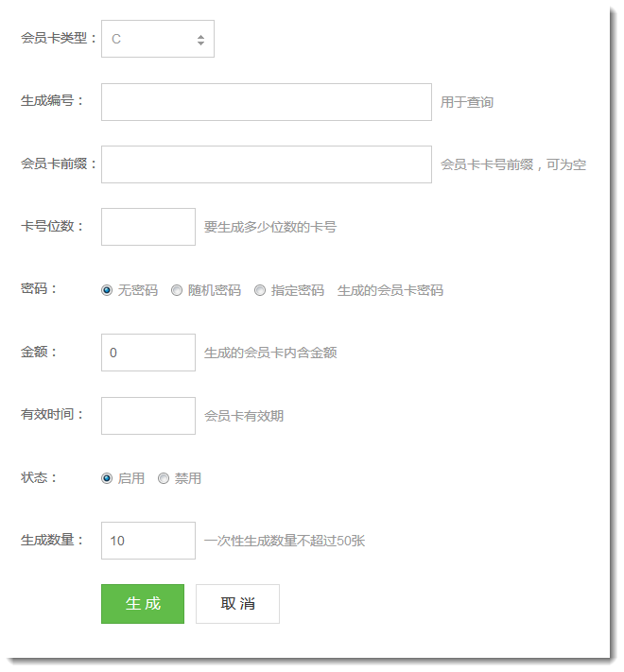This screenshot has height=672, width=624.
Task: Choose the 随机密码 radio option
Action: click(x=177, y=290)
